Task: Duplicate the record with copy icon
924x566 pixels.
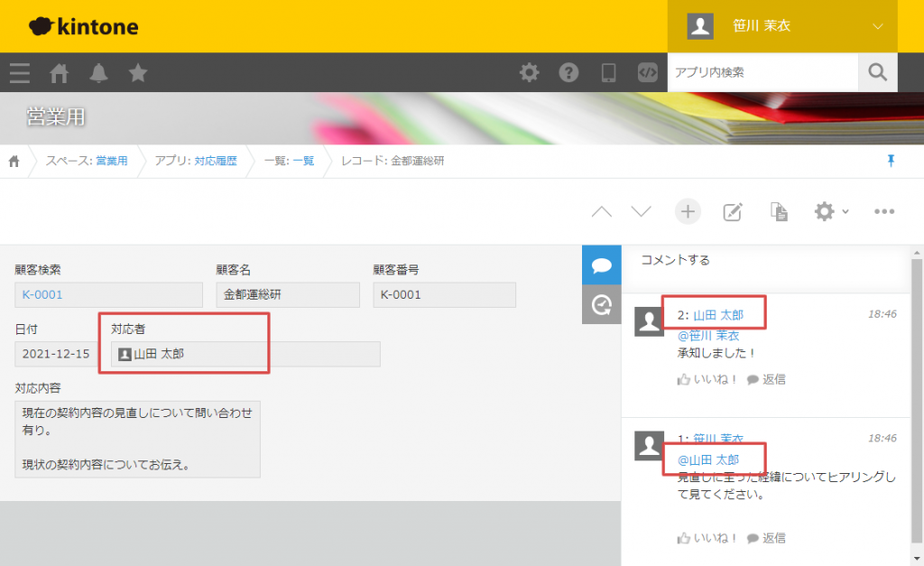Action: pyautogui.click(x=779, y=211)
